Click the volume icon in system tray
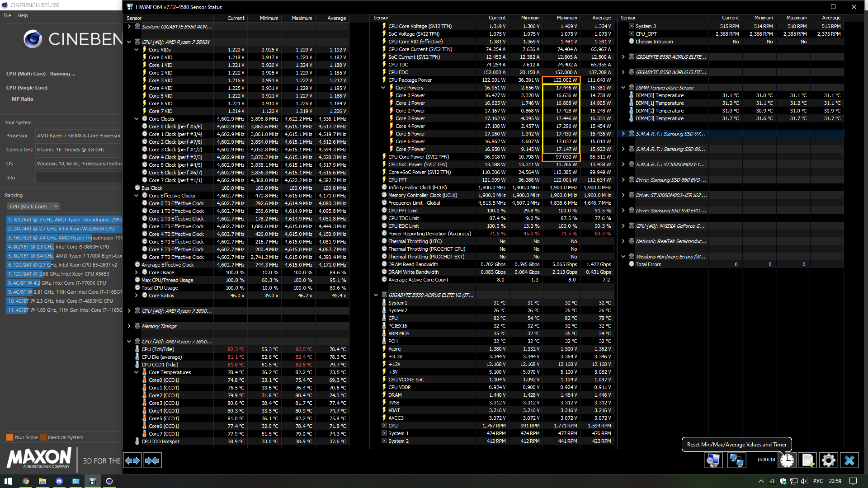868x488 pixels. pos(804,481)
